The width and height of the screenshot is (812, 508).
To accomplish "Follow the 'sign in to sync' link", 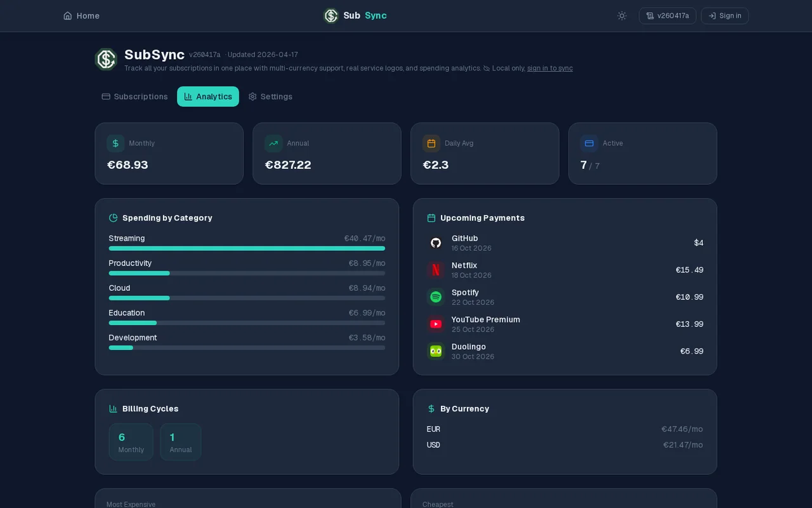I will 550,69.
